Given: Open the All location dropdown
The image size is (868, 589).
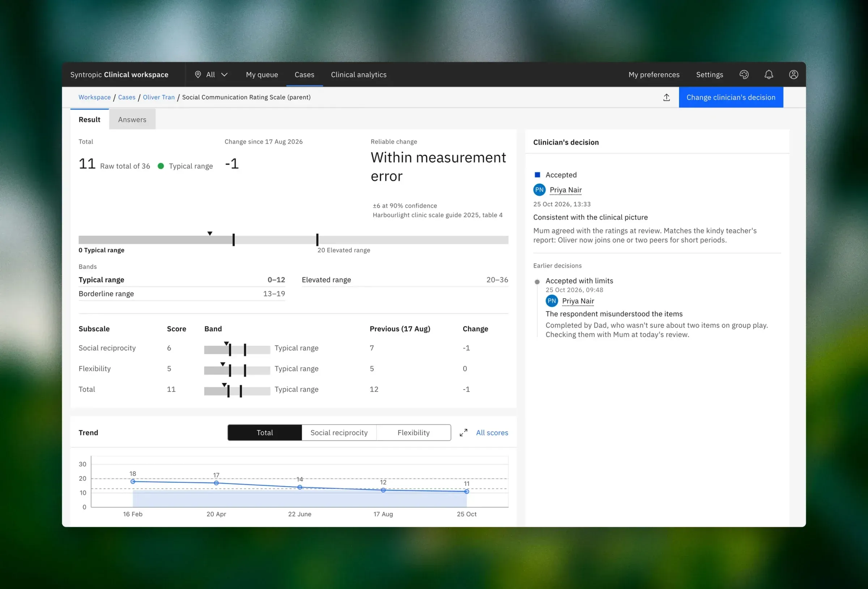Looking at the screenshot, I should point(211,75).
